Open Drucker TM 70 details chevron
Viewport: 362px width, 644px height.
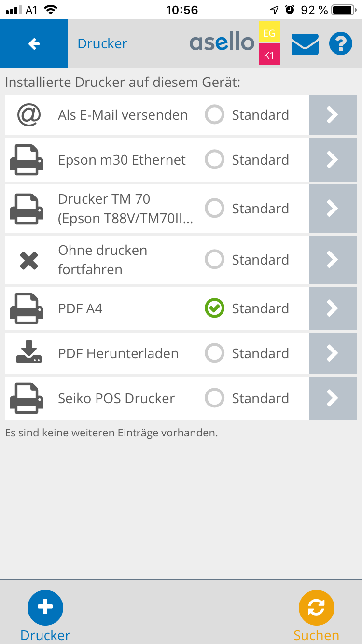click(333, 209)
